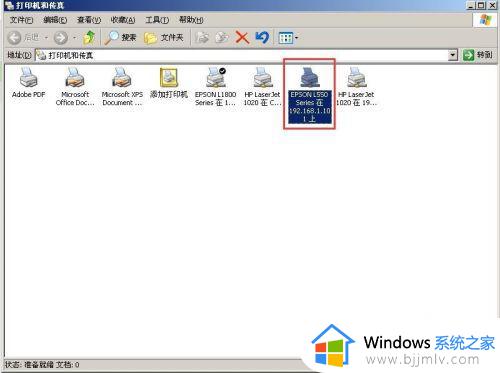The image size is (500, 373).
Task: Expand the Views button dropdown arrow
Action: point(296,38)
